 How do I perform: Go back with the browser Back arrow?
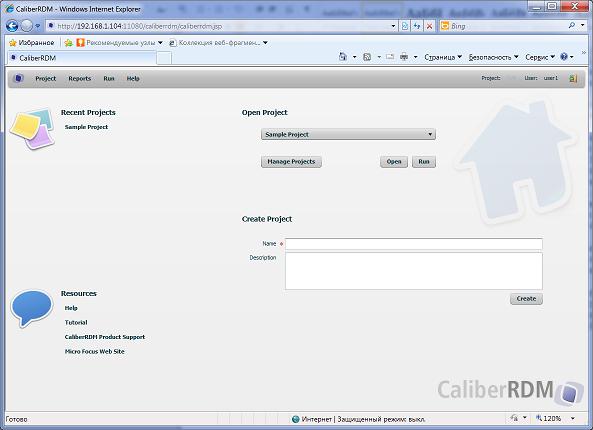coord(12,26)
